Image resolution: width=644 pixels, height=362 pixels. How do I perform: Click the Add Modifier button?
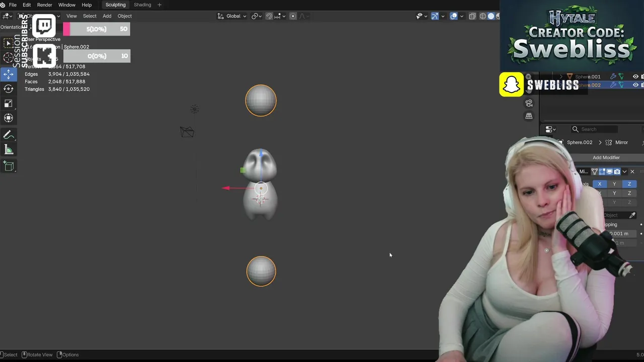(606, 157)
